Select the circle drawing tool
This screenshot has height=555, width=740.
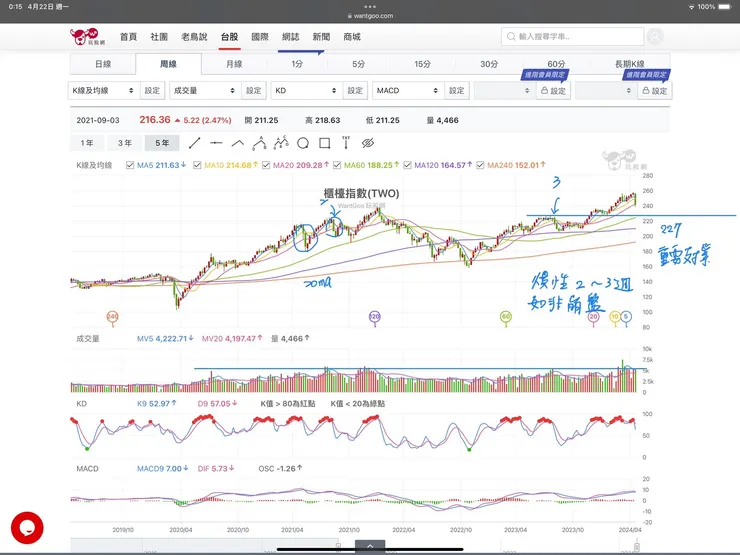pyautogui.click(x=303, y=143)
